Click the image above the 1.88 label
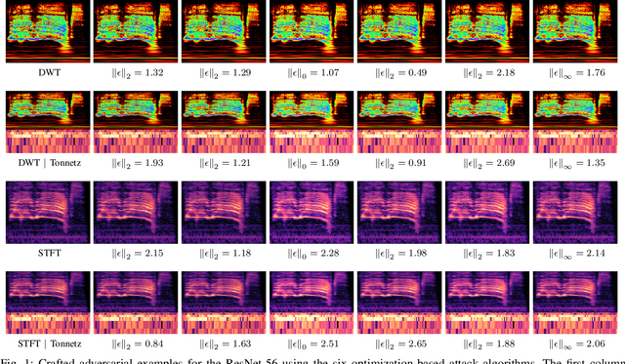The width and height of the screenshot is (625, 364). click(487, 303)
